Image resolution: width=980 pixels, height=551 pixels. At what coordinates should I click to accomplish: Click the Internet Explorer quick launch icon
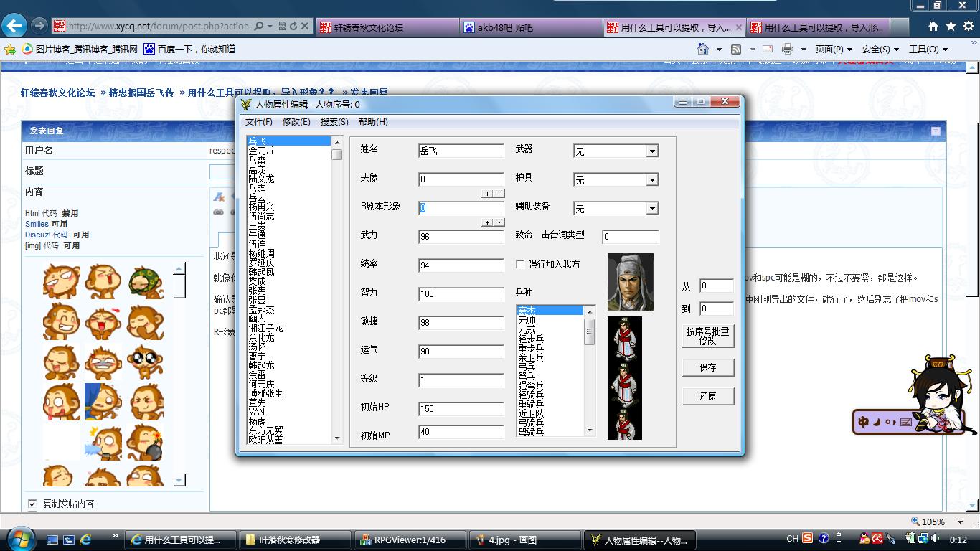click(85, 539)
